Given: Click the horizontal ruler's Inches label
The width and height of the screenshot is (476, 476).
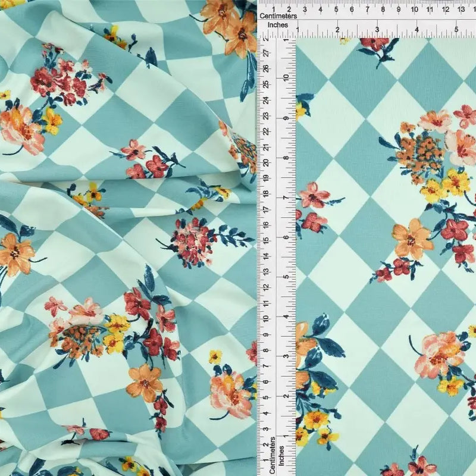Looking at the screenshot, I should point(278,25).
